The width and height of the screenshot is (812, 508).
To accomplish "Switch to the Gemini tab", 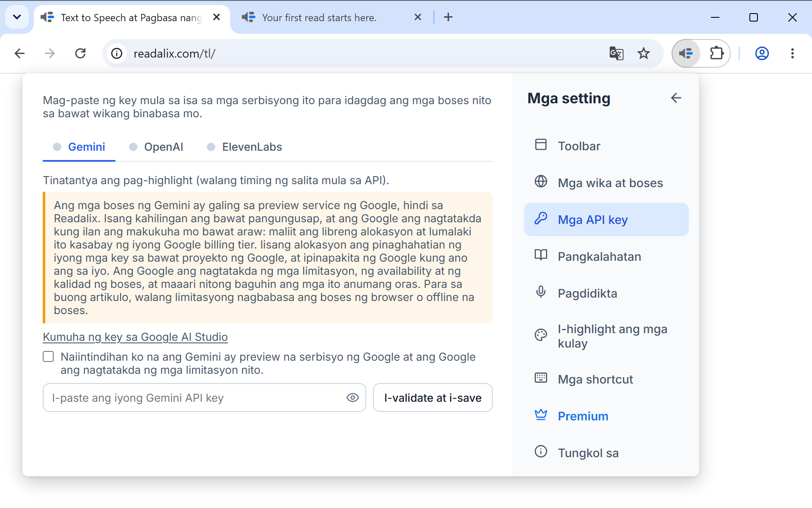I will pos(79,147).
